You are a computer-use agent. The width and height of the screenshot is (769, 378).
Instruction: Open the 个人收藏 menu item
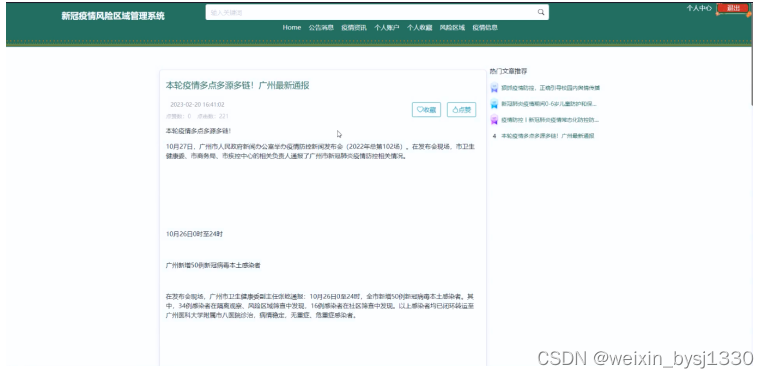[420, 27]
